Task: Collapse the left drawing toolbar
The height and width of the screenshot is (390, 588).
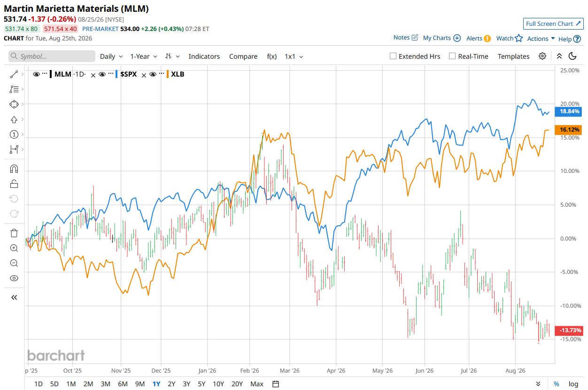Action: coord(14,297)
